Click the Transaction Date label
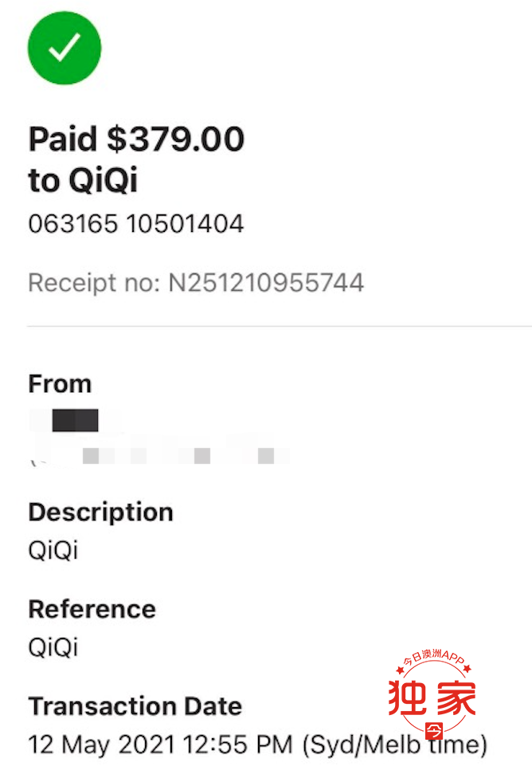Image resolution: width=532 pixels, height=778 pixels. point(135,706)
